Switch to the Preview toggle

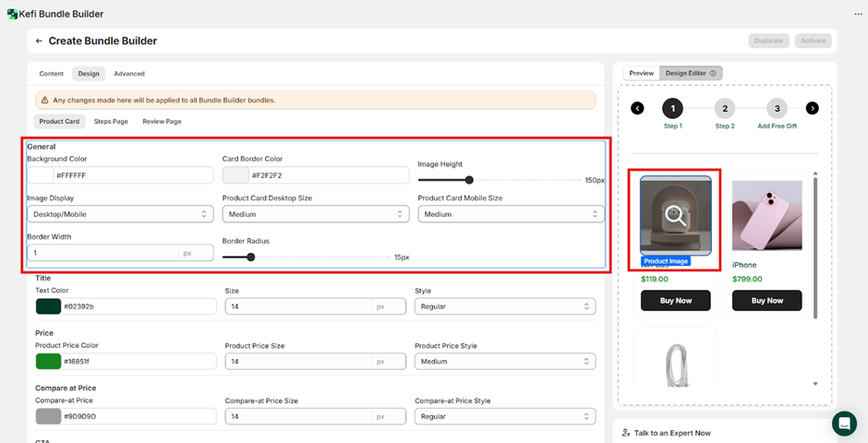coord(641,73)
